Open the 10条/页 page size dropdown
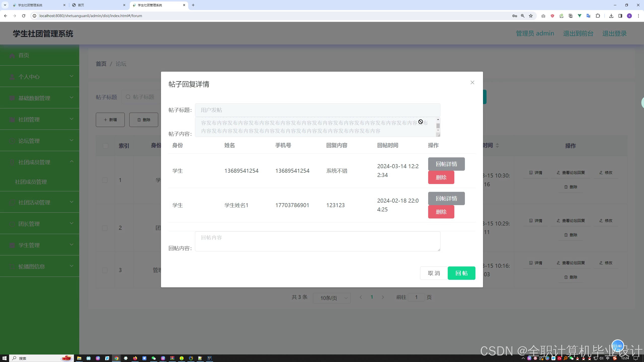 coord(332,298)
